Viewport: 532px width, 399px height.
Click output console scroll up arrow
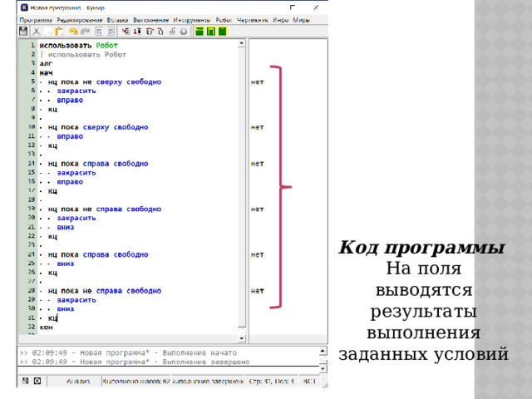pyautogui.click(x=323, y=350)
